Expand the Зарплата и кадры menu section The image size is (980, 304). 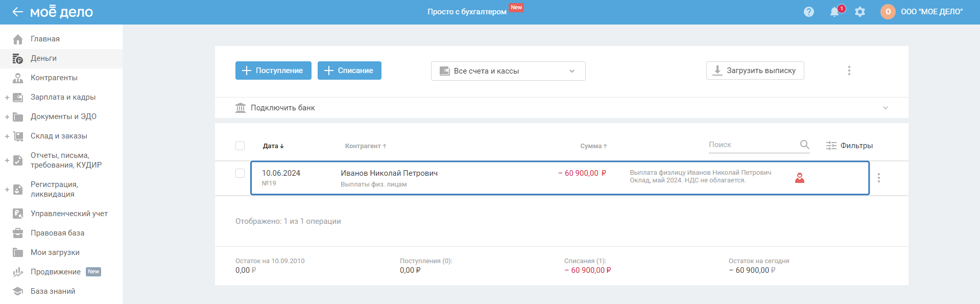(x=7, y=97)
